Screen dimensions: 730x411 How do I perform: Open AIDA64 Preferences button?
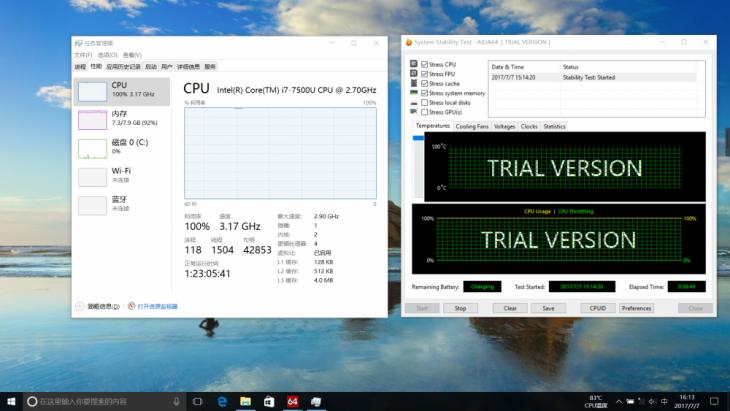[636, 308]
